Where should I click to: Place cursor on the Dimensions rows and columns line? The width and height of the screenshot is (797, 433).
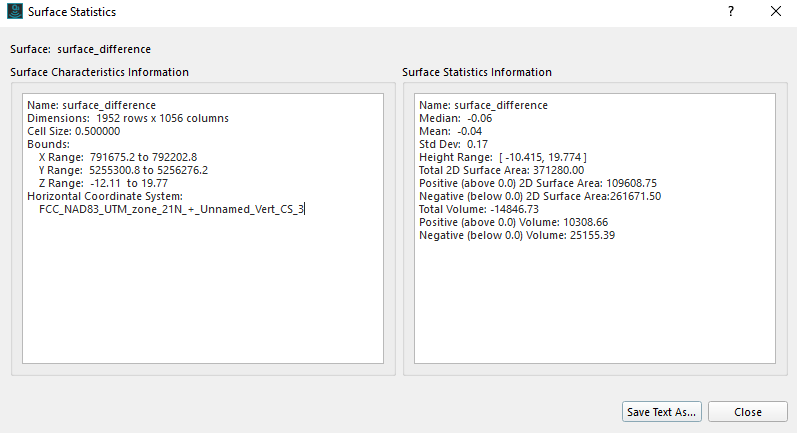[128, 118]
